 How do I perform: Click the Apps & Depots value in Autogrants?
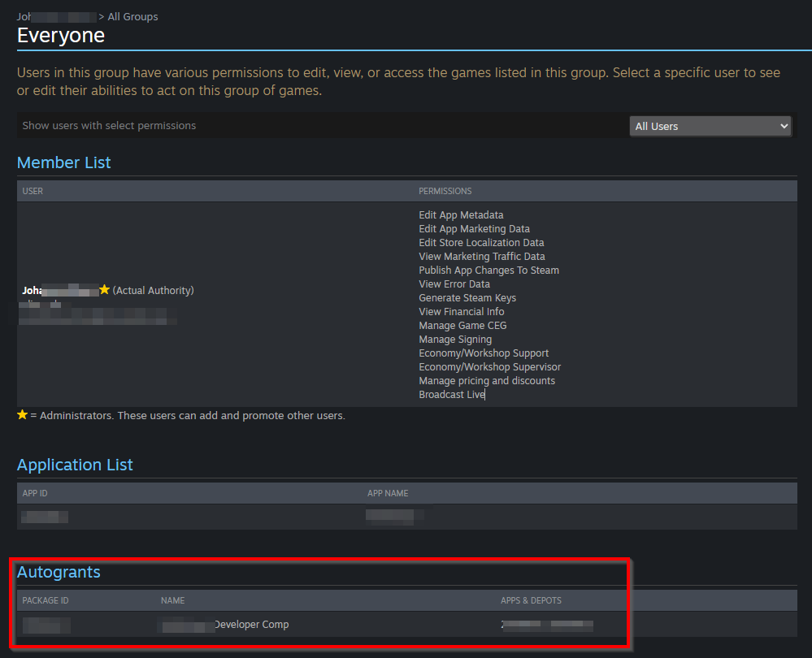coord(547,625)
